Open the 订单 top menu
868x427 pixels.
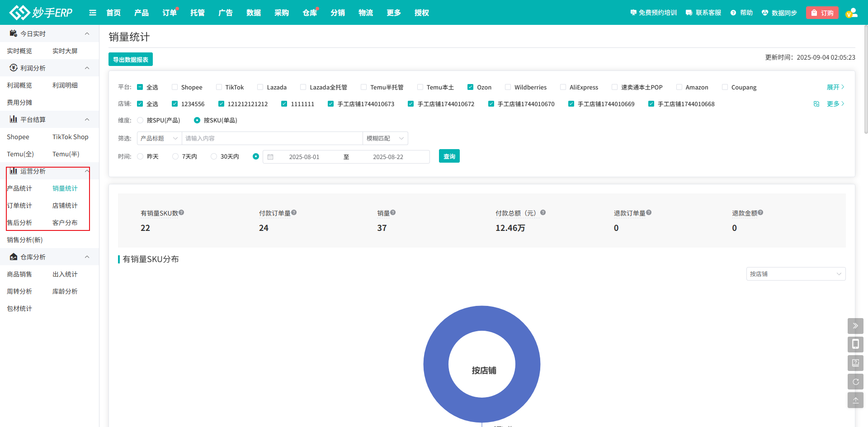[x=170, y=13]
